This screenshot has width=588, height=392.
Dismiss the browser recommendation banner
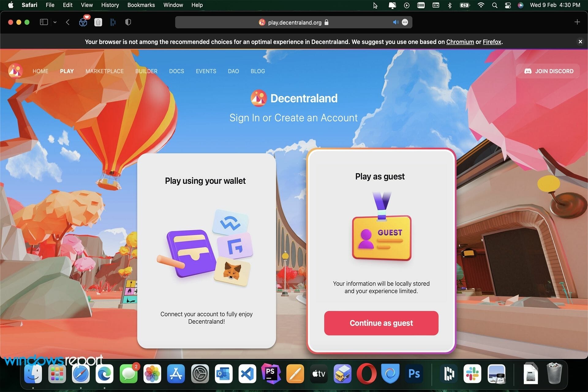coord(580,41)
